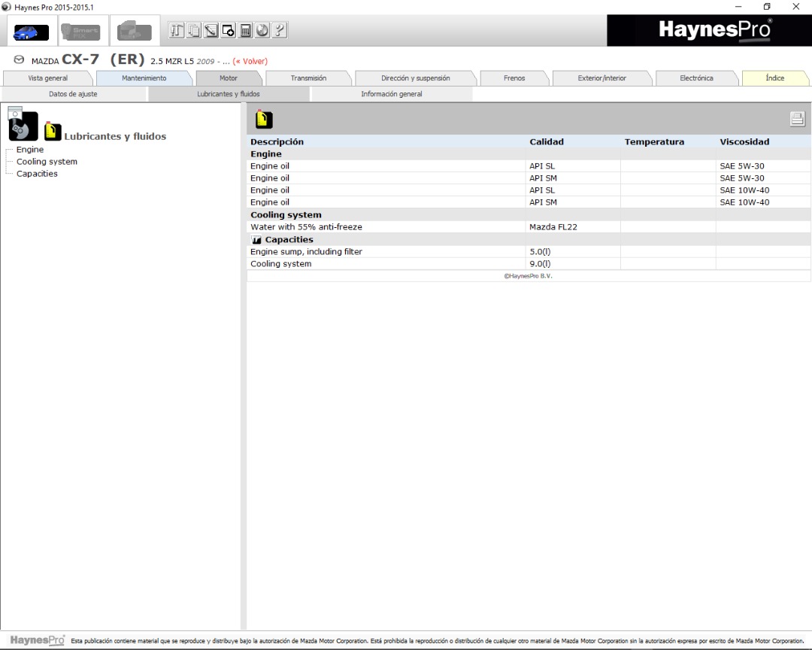Open the Electrónica tab
Image resolution: width=812 pixels, height=650 pixels.
696,78
